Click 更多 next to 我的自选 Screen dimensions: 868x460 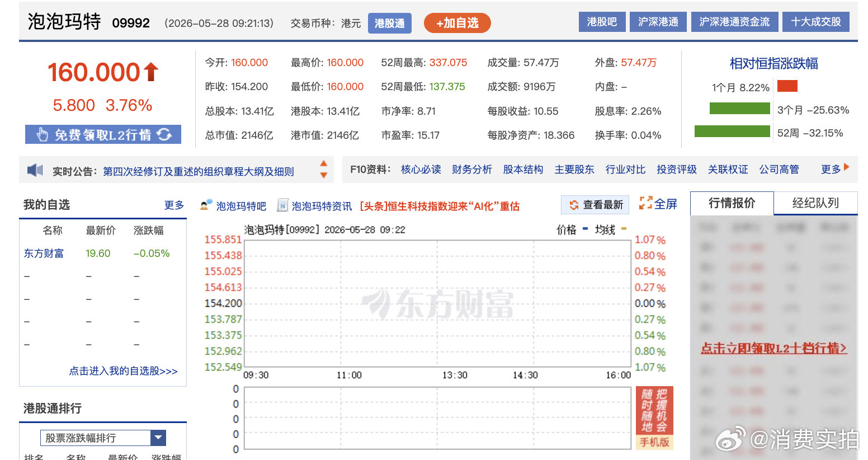tap(174, 205)
